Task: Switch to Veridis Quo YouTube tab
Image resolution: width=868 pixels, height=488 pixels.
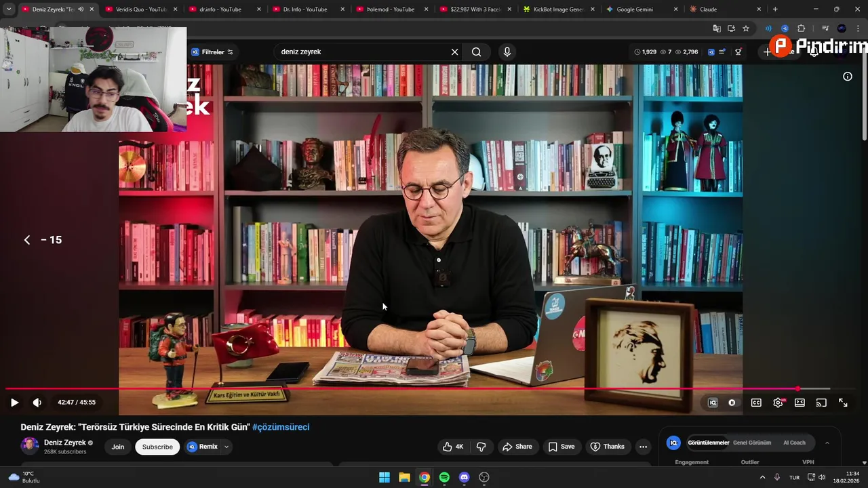Action: (140, 9)
